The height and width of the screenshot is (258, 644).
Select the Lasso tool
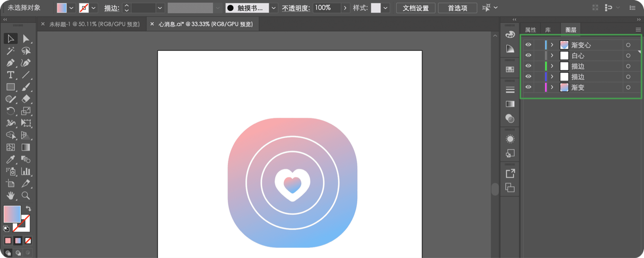[26, 51]
